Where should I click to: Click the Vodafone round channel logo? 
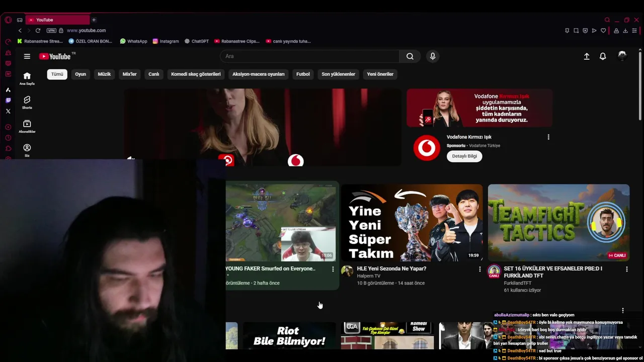coord(427,148)
